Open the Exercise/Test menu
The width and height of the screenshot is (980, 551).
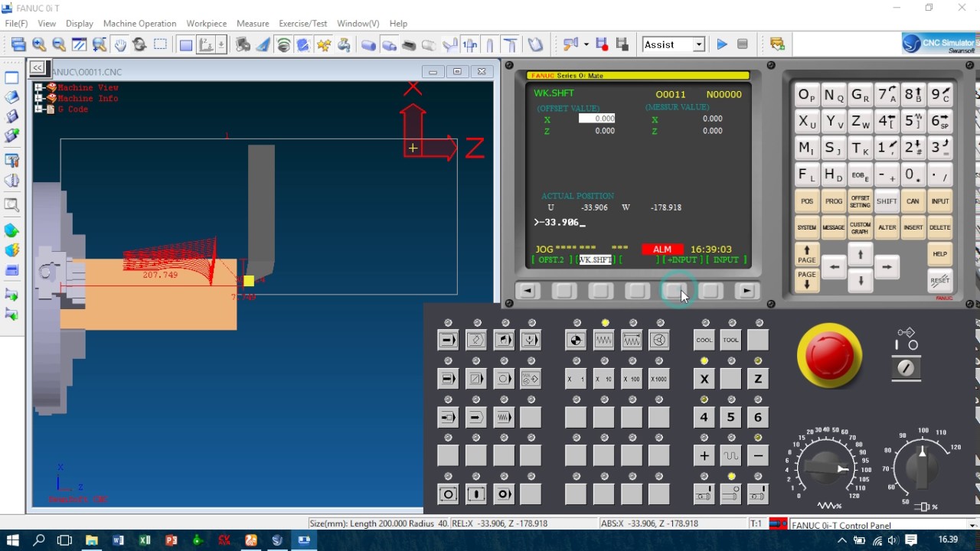coord(303,24)
